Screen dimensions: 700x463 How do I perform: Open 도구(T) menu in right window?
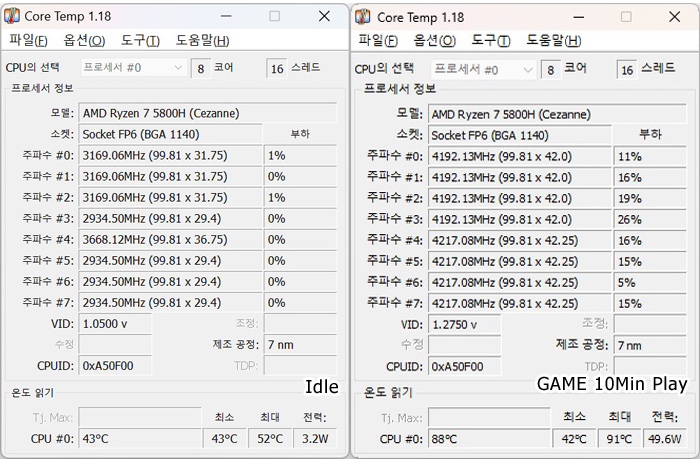tap(490, 41)
